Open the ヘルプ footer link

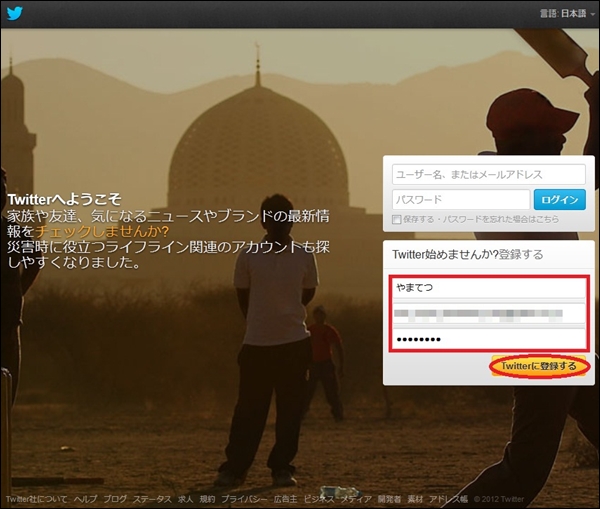(x=85, y=499)
